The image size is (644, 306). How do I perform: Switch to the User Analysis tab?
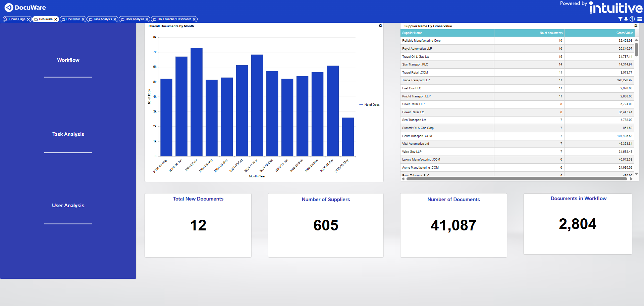pos(135,19)
